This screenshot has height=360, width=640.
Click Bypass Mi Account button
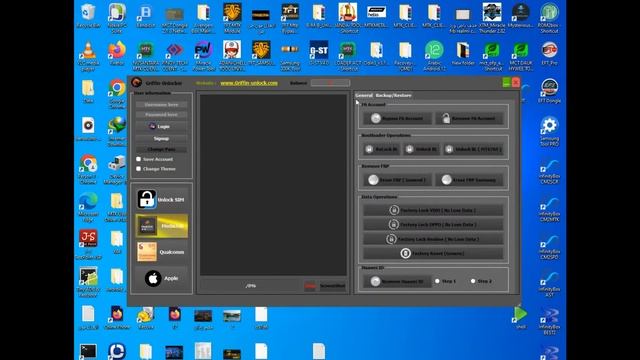point(398,118)
